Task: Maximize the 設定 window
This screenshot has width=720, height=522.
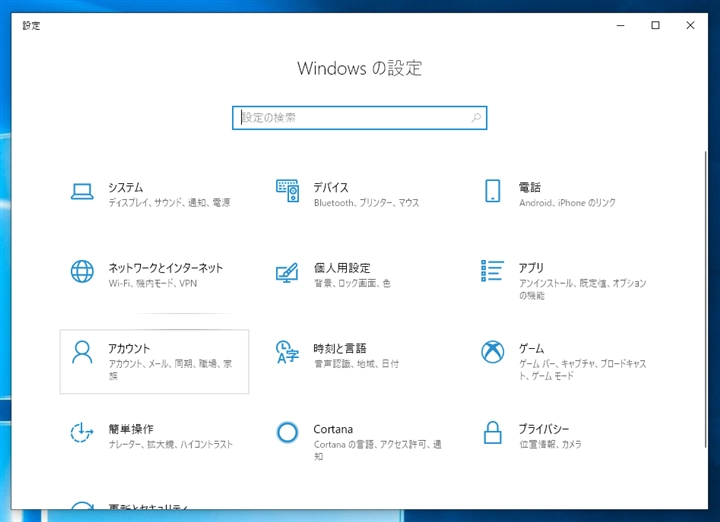Action: 655,25
